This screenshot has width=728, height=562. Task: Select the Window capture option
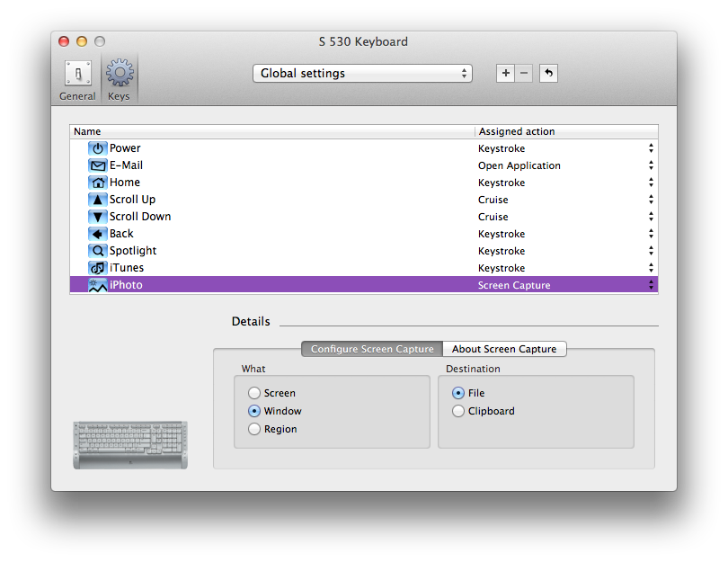pyautogui.click(x=254, y=411)
